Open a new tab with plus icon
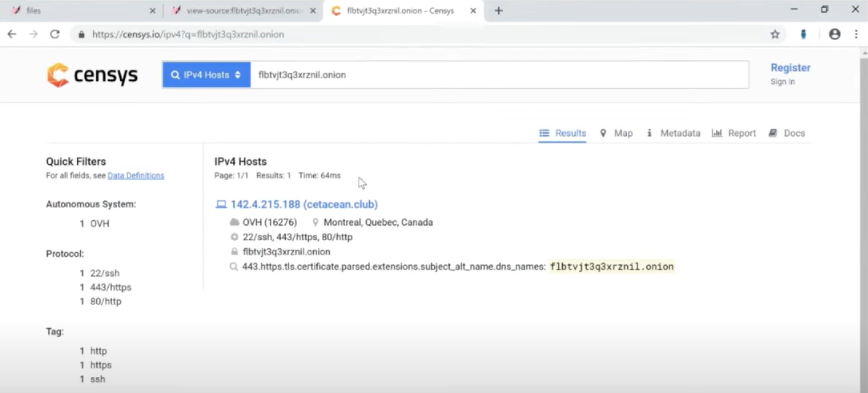Screen dimensions: 868x393 [499, 10]
